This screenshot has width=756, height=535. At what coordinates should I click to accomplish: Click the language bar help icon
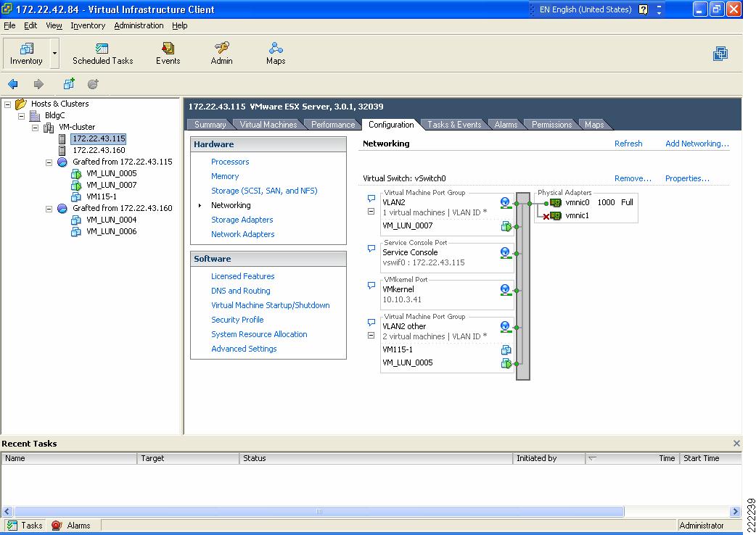click(x=643, y=9)
